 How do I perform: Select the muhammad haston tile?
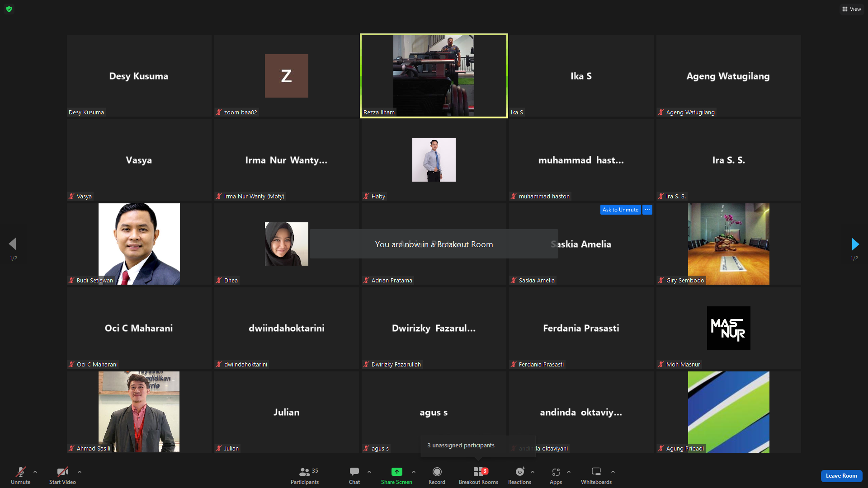click(581, 160)
